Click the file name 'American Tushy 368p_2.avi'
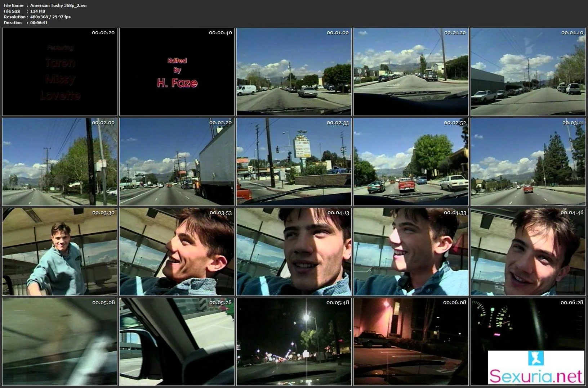This screenshot has width=588, height=388. pos(58,5)
